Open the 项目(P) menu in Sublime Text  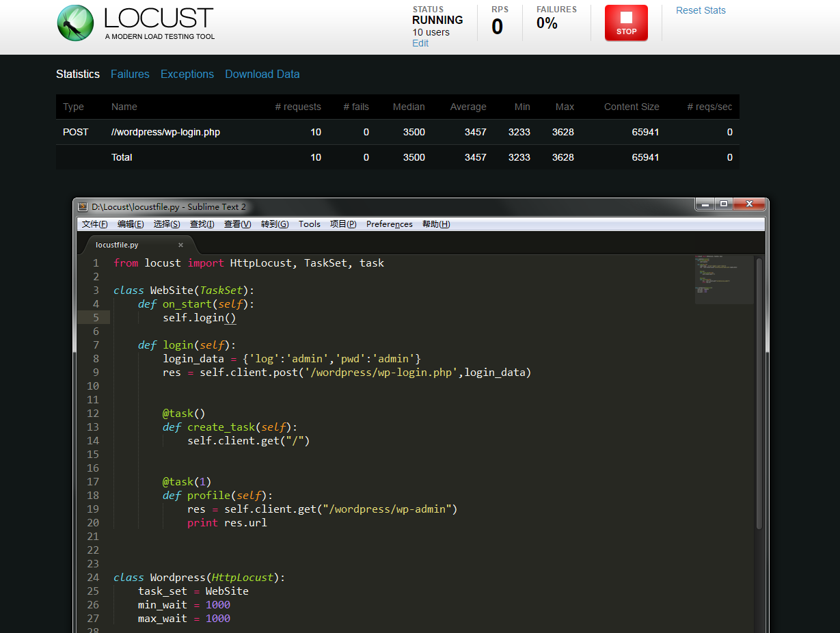343,224
